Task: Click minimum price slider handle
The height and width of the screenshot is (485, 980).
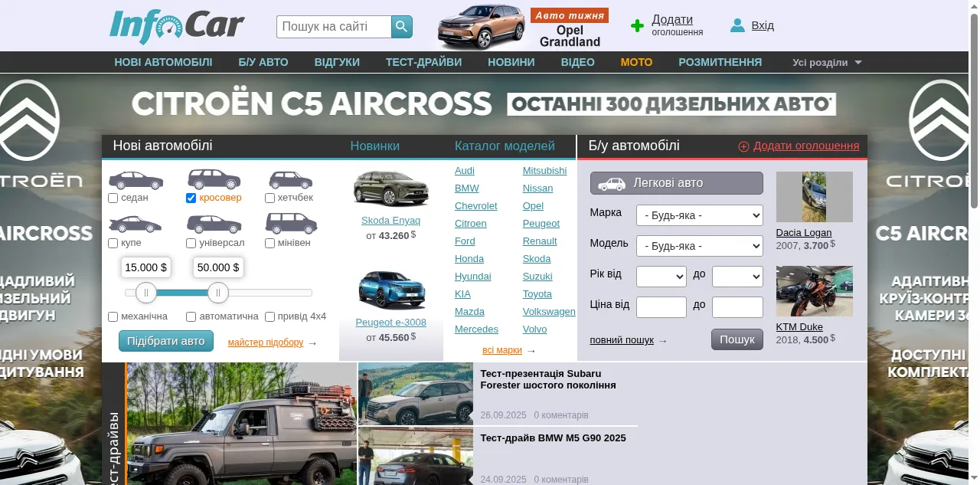Action: tap(146, 293)
